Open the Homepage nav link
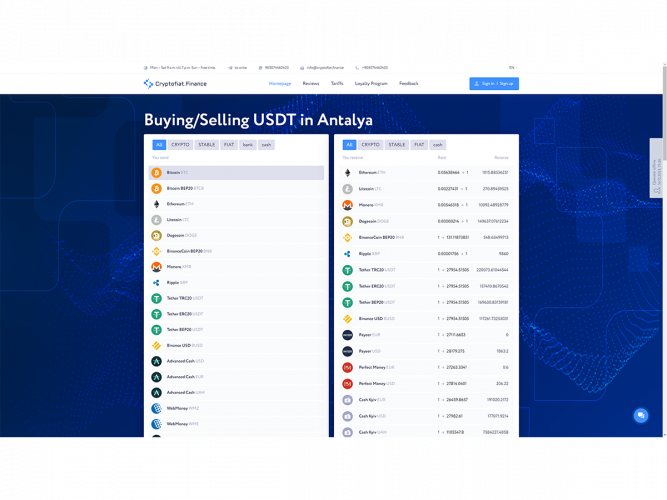The width and height of the screenshot is (667, 500). [x=280, y=83]
